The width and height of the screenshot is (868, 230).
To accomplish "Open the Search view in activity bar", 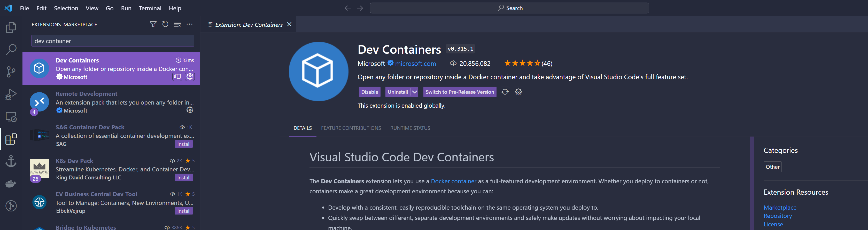I will coord(11,50).
